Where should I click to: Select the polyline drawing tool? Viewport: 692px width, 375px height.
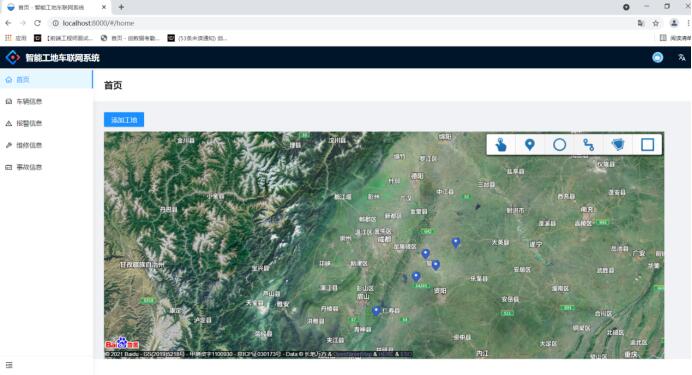(589, 145)
